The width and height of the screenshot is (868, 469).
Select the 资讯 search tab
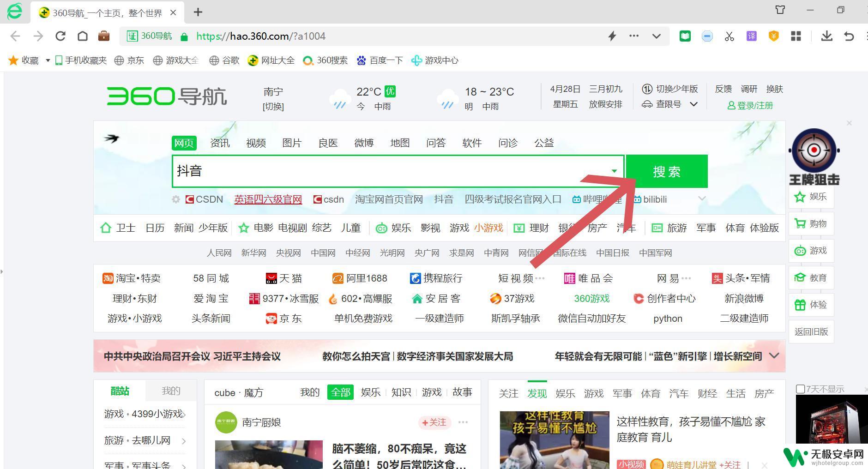pyautogui.click(x=220, y=143)
